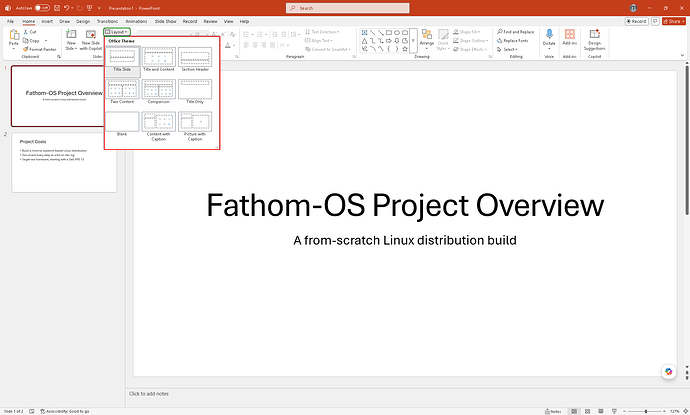Image resolution: width=690 pixels, height=415 pixels.
Task: Choose the Blank layout
Action: pyautogui.click(x=122, y=124)
